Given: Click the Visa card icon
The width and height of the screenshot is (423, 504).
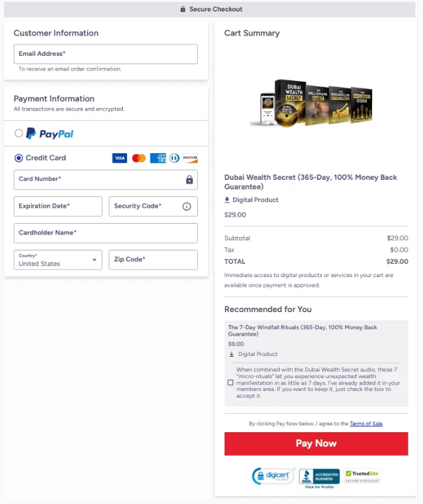Looking at the screenshot, I should click(120, 158).
